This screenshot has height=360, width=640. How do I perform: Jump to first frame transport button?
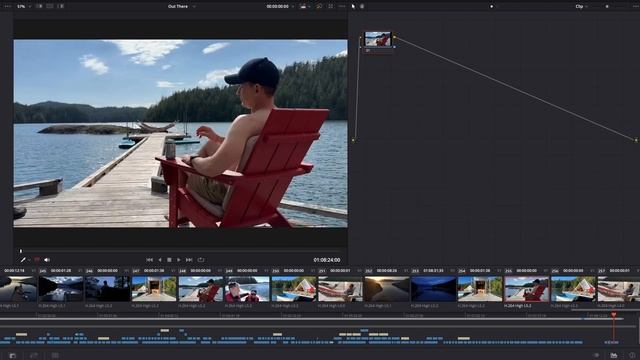click(149, 260)
